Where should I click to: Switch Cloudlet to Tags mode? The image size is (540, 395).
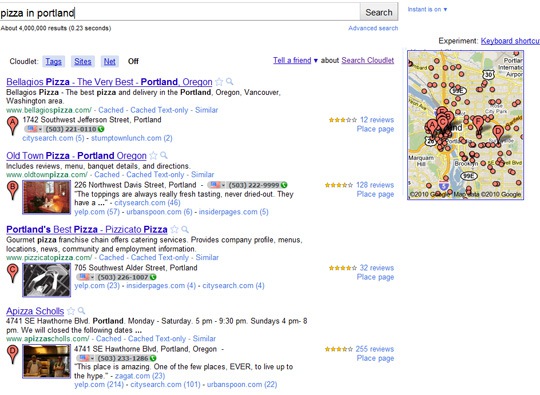tap(53, 61)
